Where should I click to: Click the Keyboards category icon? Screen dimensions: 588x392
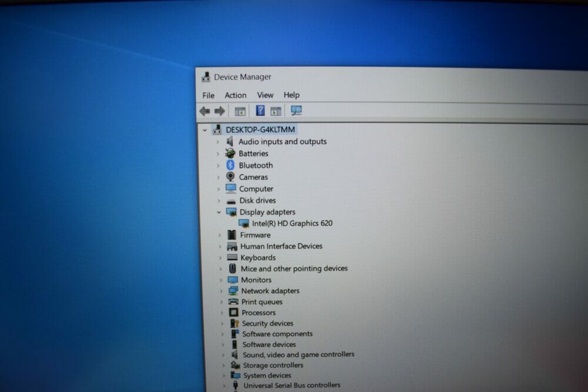click(232, 257)
